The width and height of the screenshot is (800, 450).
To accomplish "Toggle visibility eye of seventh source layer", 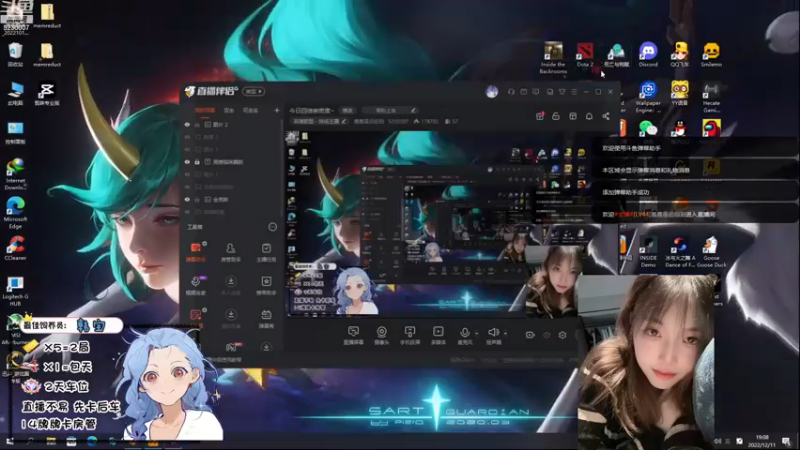I will tap(187, 199).
